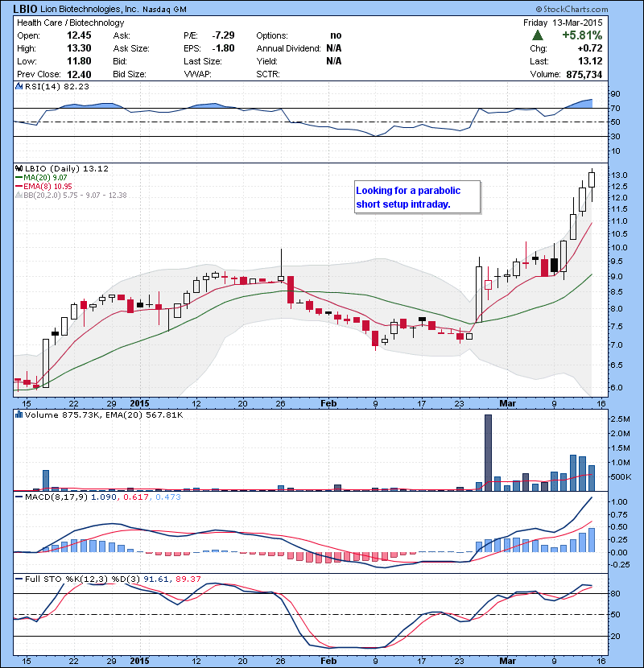Viewport: 644px width, 668px height.
Task: Select the Open value 12.45
Action: pyautogui.click(x=79, y=35)
